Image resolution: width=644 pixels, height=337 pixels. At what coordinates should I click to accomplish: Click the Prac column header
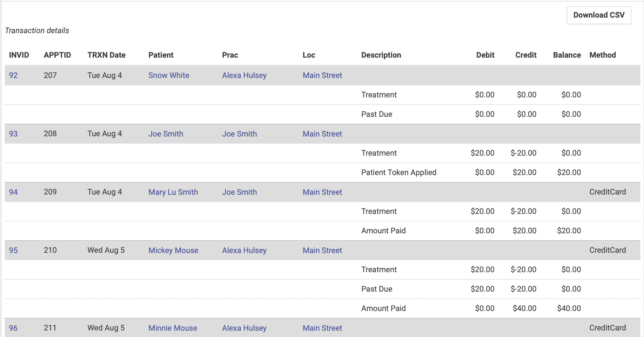[x=230, y=55]
